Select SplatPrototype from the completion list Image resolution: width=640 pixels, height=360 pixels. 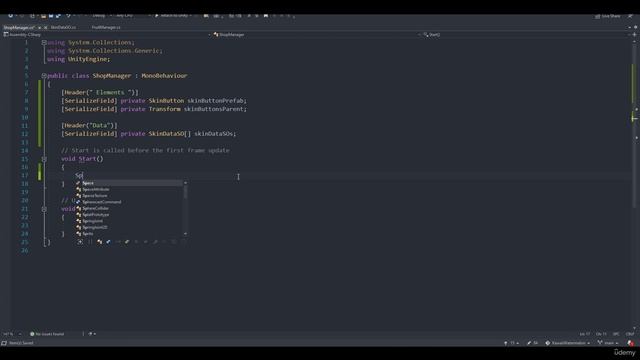[129, 215]
